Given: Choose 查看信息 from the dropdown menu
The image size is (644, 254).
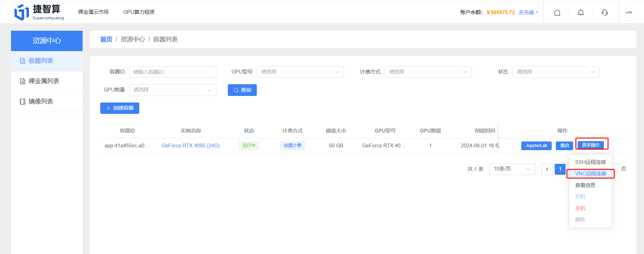Looking at the screenshot, I should point(590,185).
